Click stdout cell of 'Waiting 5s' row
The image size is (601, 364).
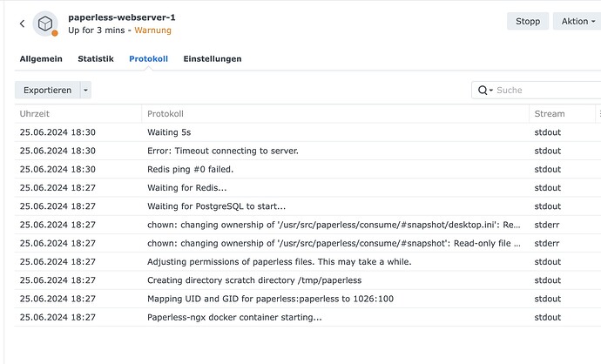548,132
